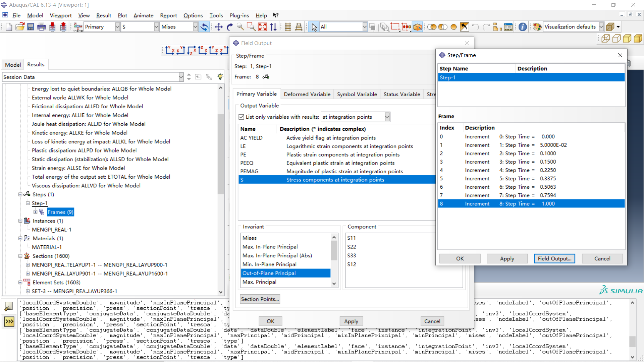This screenshot has width=644, height=362.
Task: Click the Print icon in toolbar
Action: [x=42, y=27]
